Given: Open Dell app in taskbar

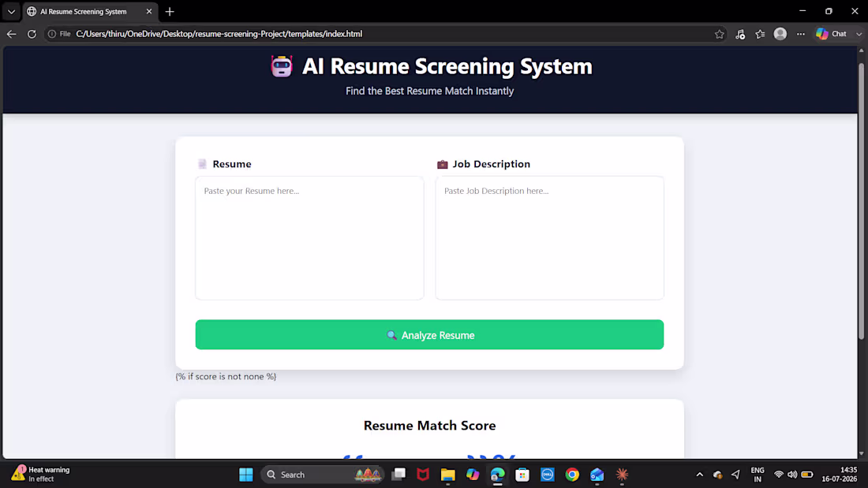Looking at the screenshot, I should (x=548, y=475).
